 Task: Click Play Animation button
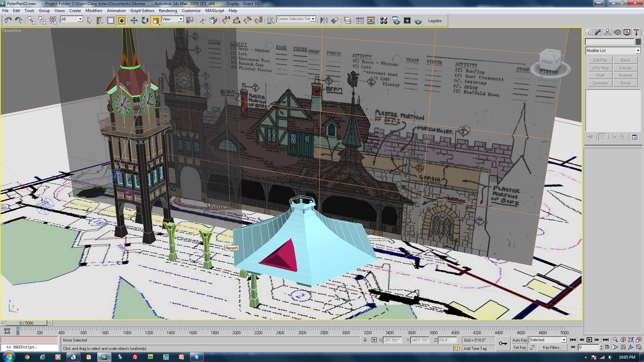pos(589,340)
